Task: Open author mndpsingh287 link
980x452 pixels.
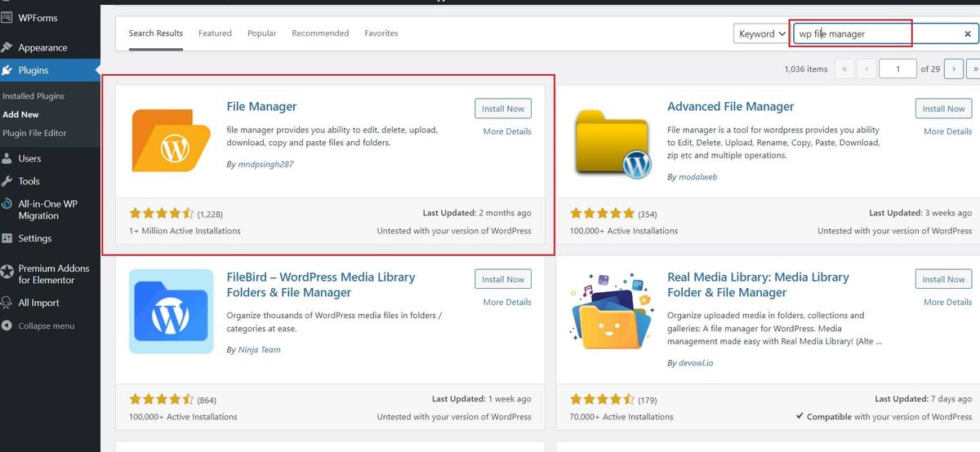Action: [265, 164]
